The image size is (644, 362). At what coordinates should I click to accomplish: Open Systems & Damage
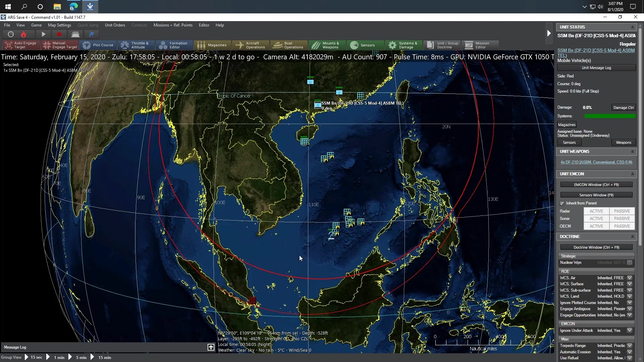(404, 45)
